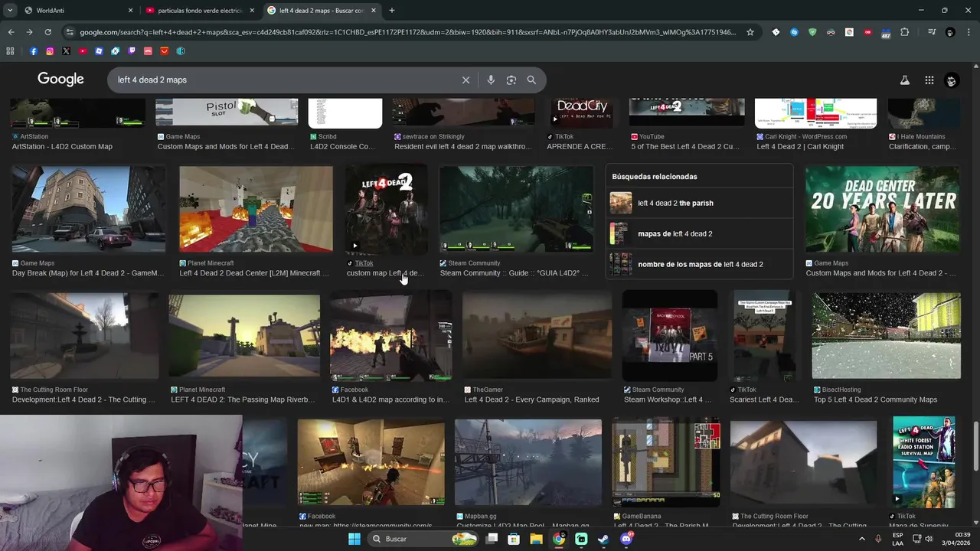Viewport: 980px width, 551px height.
Task: Click the Google search input field
Action: 283,80
